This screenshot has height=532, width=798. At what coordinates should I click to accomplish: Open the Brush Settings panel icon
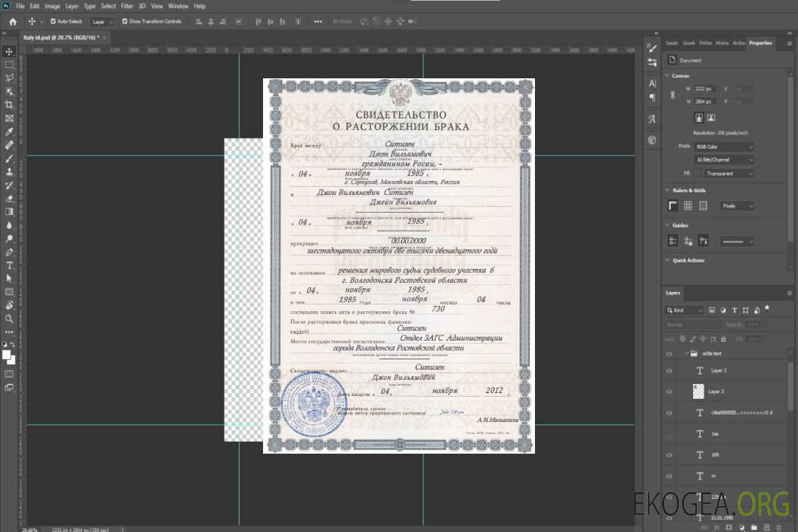point(652,48)
